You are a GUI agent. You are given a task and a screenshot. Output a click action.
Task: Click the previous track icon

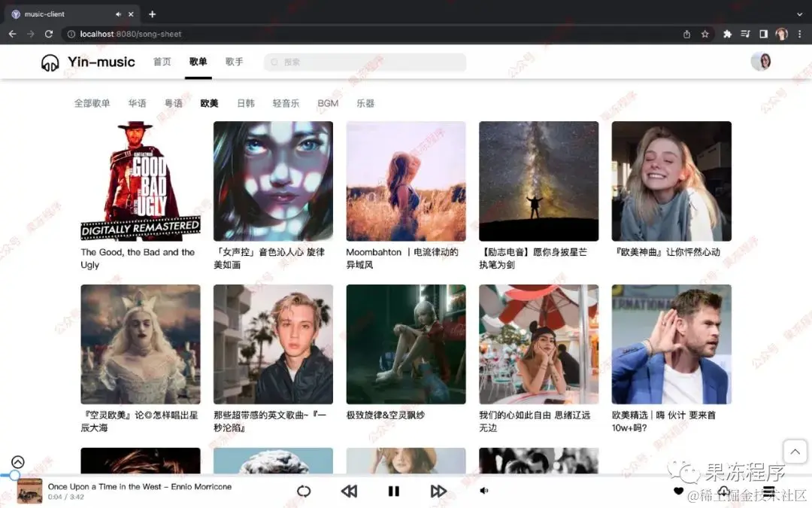[349, 491]
